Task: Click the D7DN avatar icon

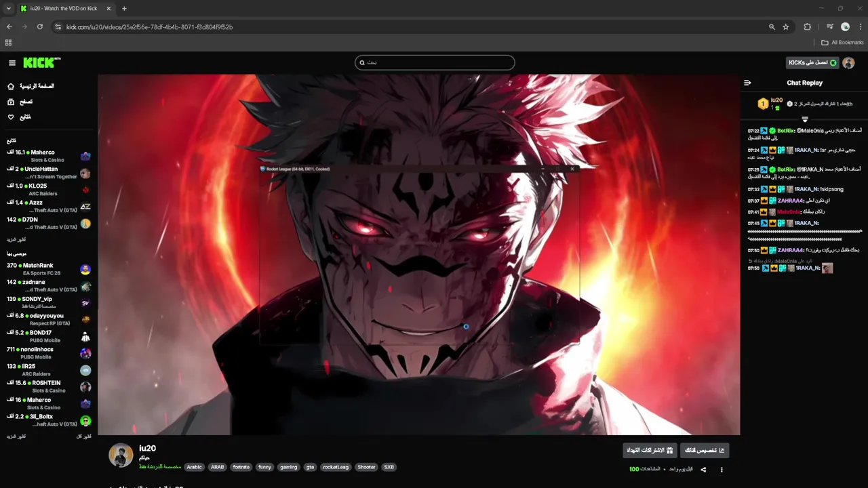Action: pos(85,223)
